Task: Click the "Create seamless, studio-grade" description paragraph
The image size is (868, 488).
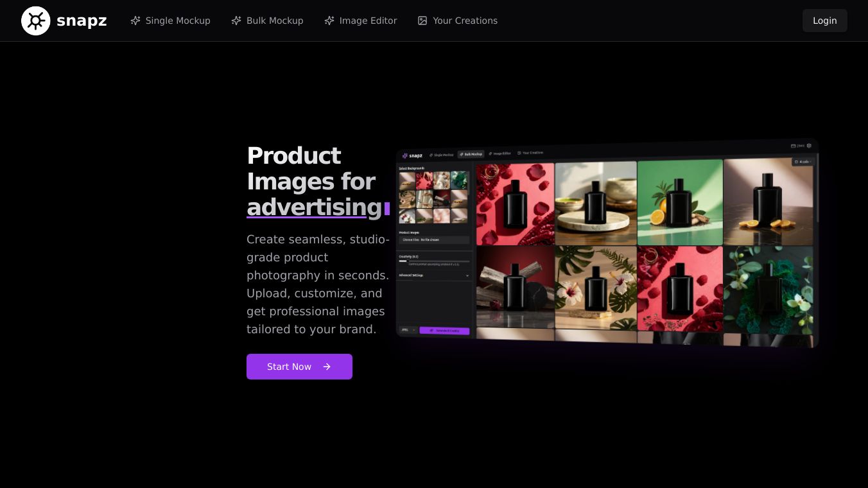Action: coord(318,284)
